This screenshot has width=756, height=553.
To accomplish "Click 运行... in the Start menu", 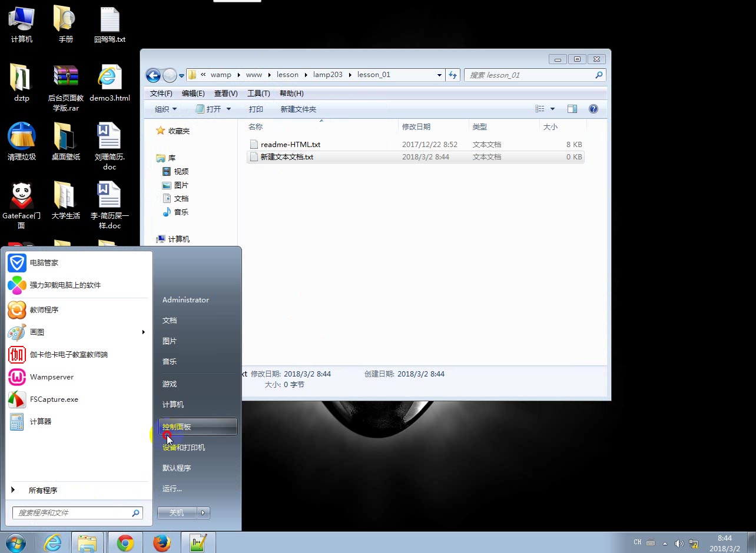I will tap(198, 489).
